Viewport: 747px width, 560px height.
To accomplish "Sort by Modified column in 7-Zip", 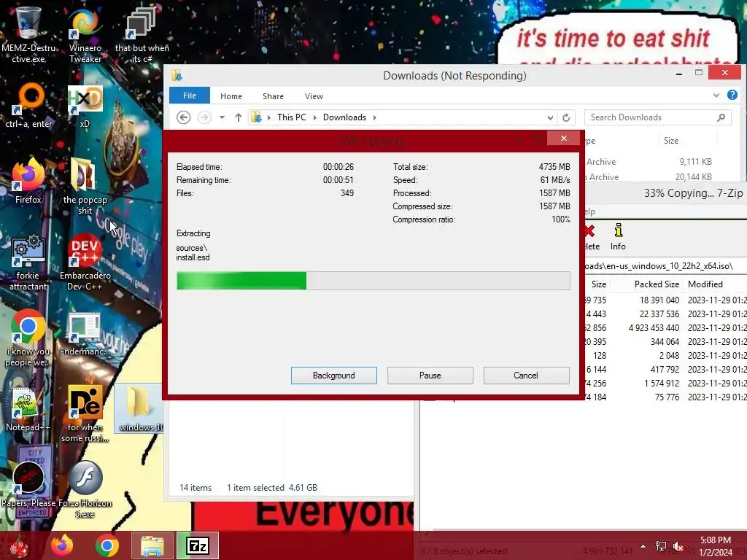I will pos(705,284).
